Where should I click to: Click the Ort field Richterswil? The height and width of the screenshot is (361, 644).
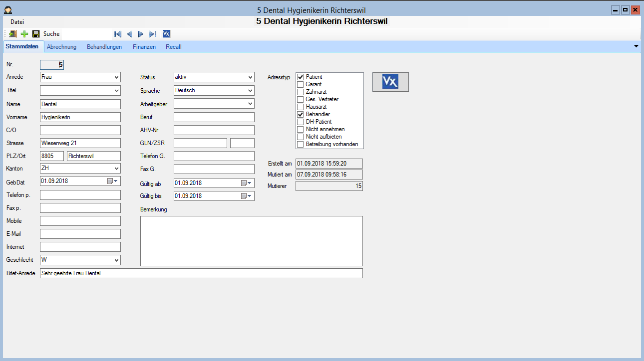(94, 156)
